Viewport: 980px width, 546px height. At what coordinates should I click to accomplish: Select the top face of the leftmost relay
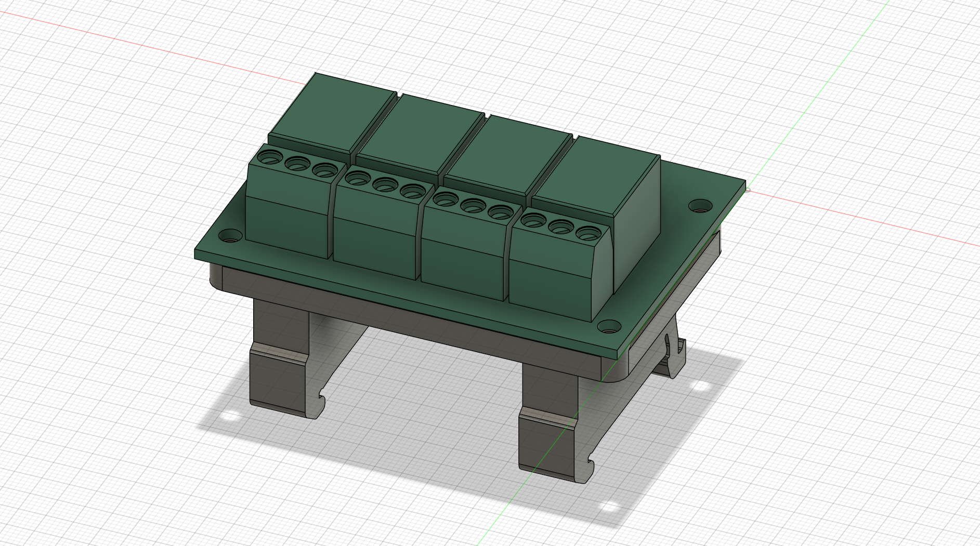tap(334, 111)
